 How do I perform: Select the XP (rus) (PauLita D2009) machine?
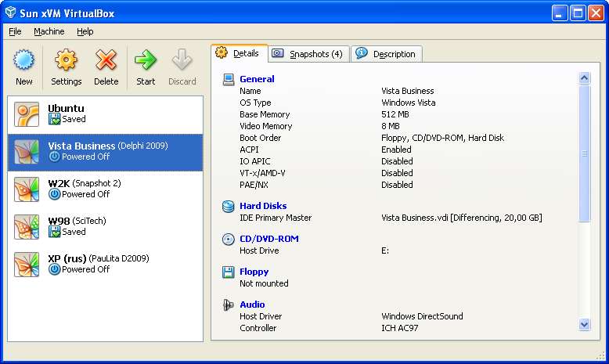(105, 265)
